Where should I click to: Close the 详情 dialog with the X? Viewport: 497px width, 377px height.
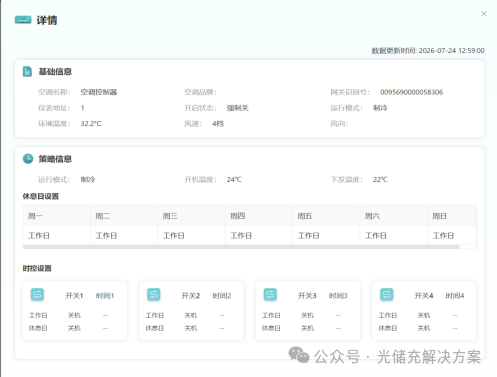click(x=484, y=14)
